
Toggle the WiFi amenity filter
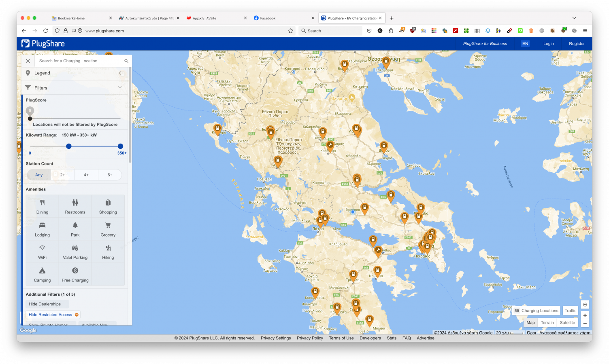tap(43, 252)
